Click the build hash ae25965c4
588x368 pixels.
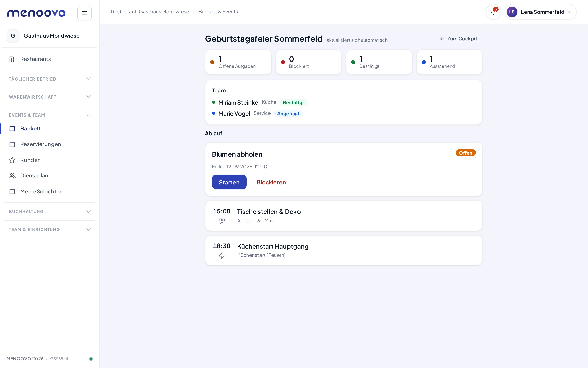pos(57,359)
